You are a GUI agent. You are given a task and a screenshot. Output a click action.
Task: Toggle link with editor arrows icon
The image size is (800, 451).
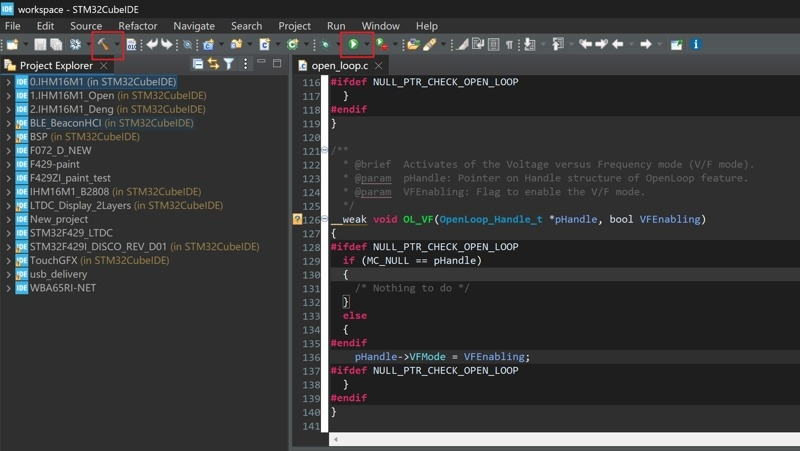point(213,64)
